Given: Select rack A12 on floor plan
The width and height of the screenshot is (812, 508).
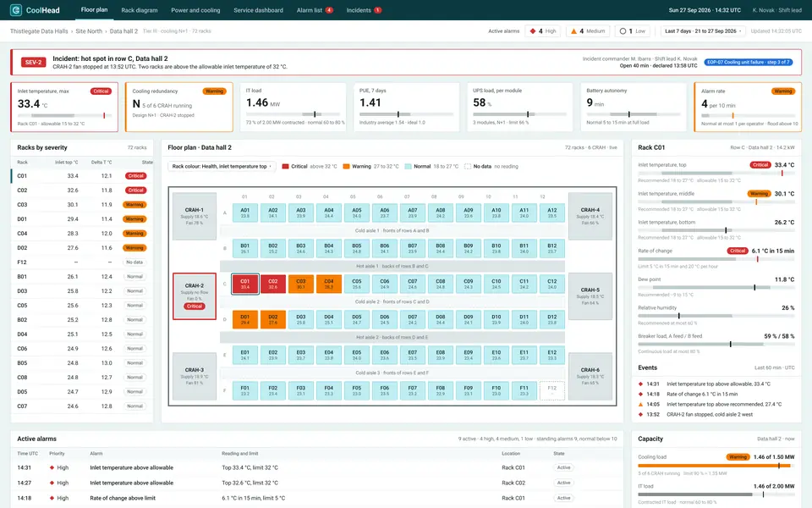Looking at the screenshot, I should (x=552, y=213).
